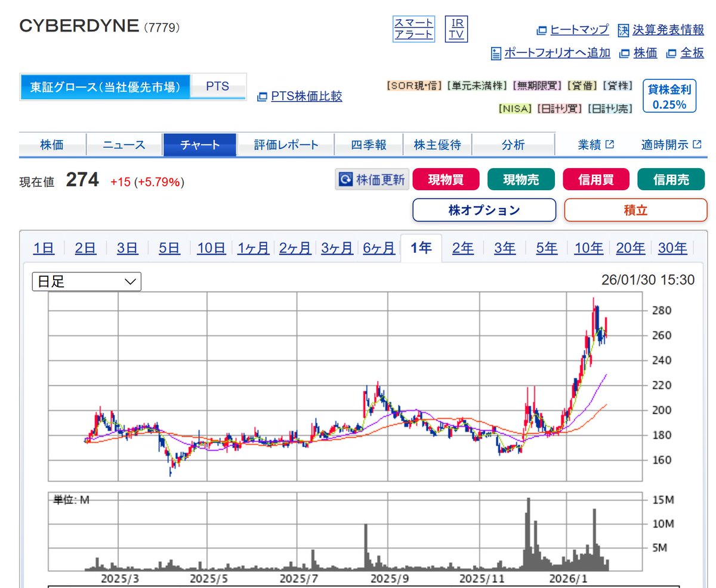
Task: Select the 3日 chart period
Action: click(127, 248)
